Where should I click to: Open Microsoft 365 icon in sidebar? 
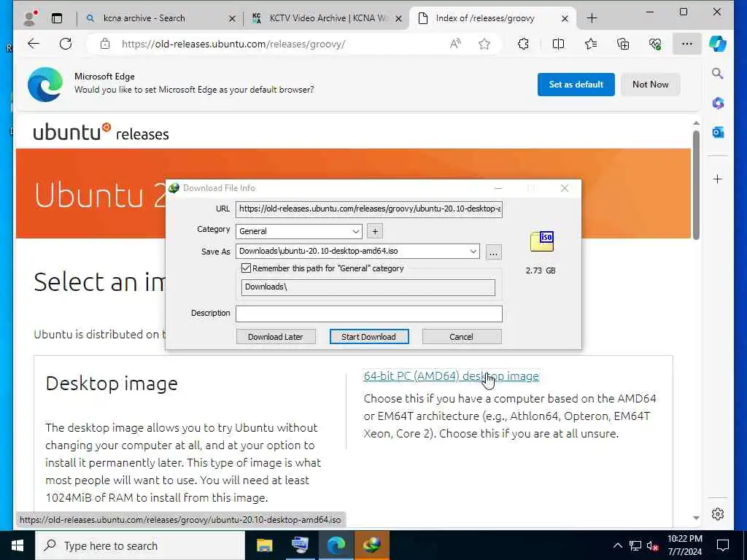click(x=718, y=103)
